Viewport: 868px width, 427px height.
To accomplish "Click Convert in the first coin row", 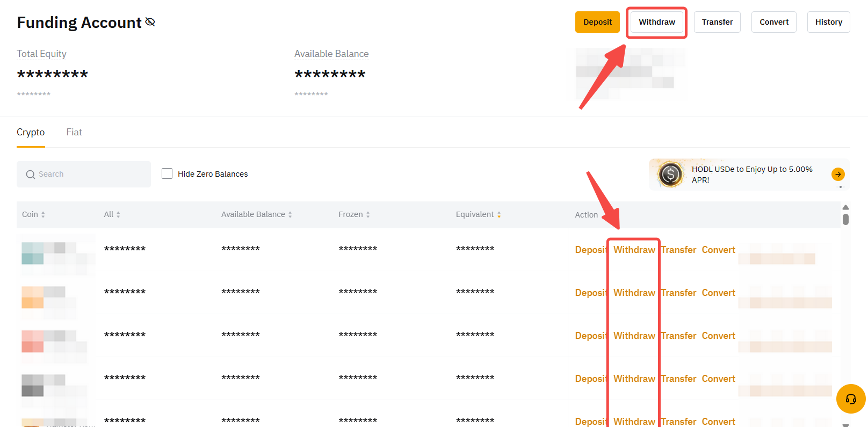I will pyautogui.click(x=718, y=250).
